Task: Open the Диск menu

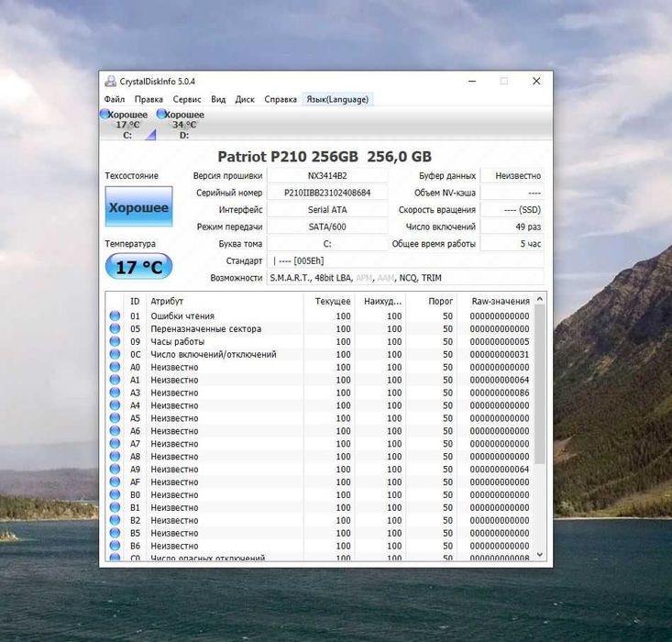Action: point(245,99)
